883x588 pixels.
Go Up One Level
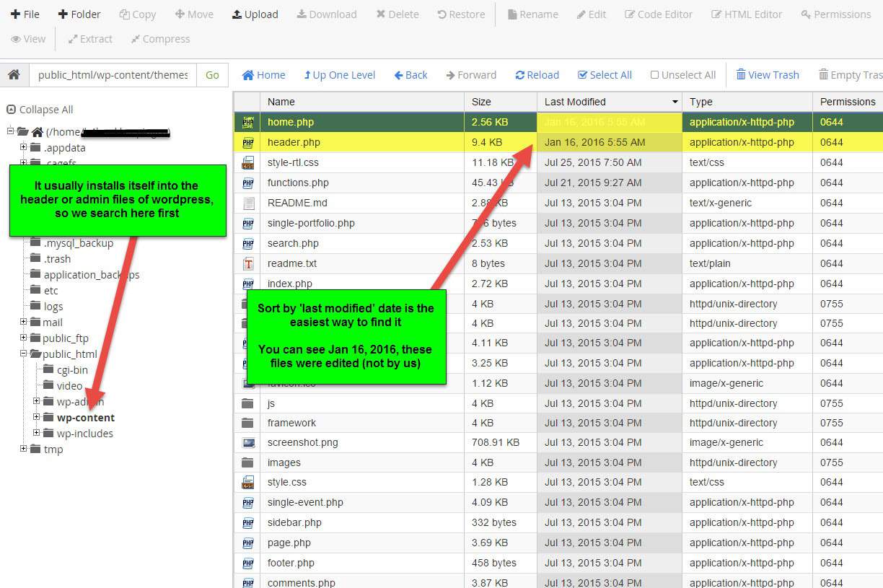pos(339,75)
